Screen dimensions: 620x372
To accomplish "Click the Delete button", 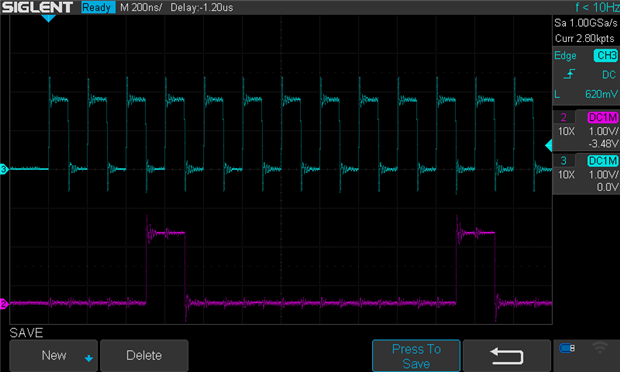I will pyautogui.click(x=144, y=355).
